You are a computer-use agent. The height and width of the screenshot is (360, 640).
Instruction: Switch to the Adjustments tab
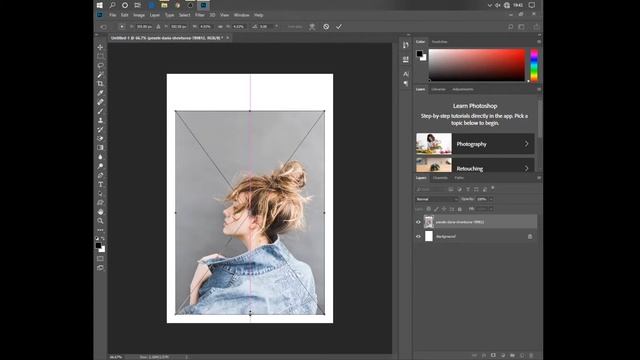463,89
